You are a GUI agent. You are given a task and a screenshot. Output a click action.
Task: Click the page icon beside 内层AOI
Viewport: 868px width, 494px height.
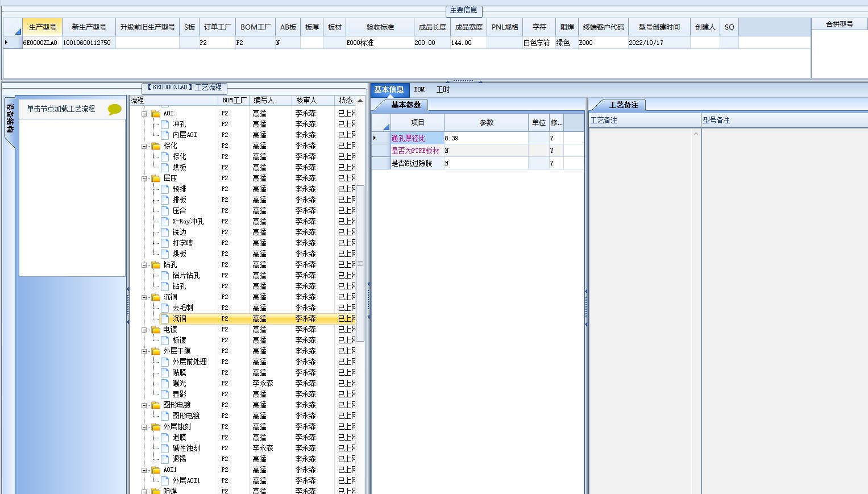[x=165, y=135]
